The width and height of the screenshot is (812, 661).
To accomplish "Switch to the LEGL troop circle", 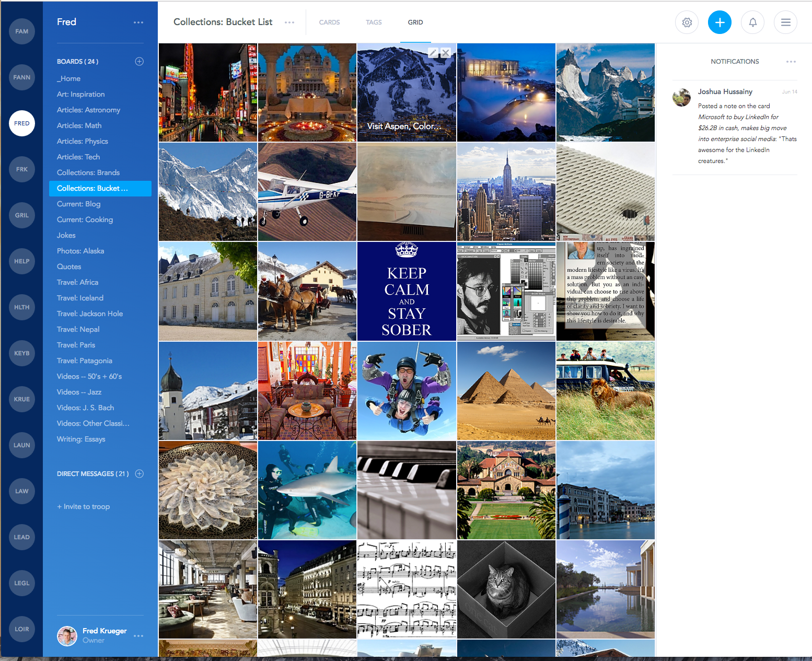I will [x=22, y=583].
